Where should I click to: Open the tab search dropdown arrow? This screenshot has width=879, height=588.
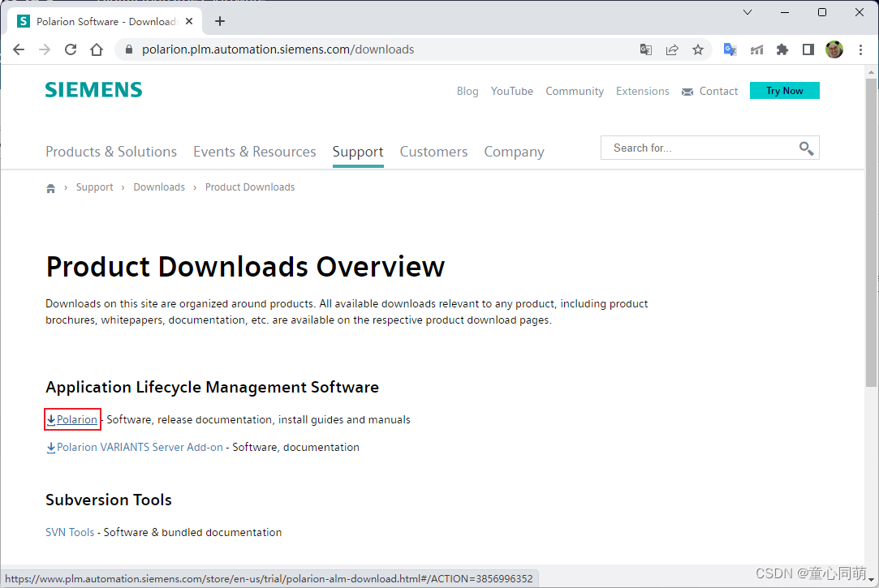coord(748,11)
